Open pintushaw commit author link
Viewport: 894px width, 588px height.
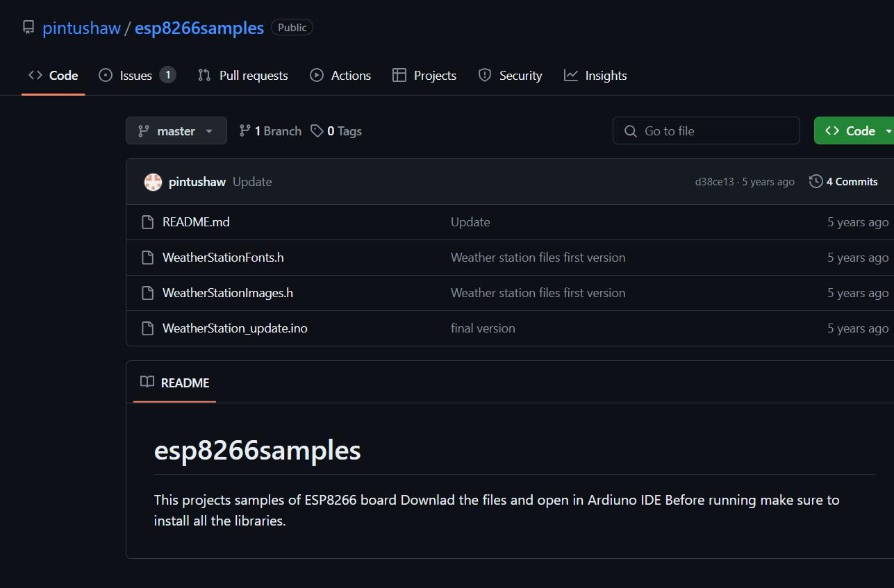(x=197, y=182)
